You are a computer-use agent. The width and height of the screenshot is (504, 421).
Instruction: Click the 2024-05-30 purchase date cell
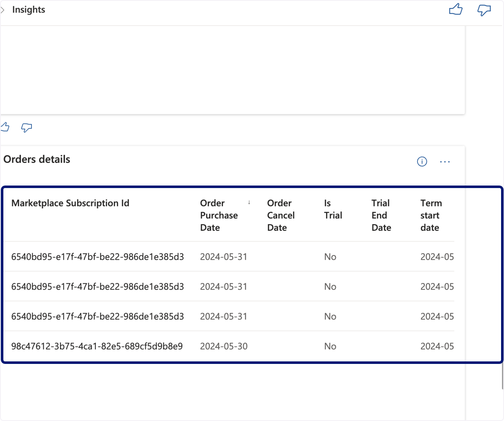[x=224, y=346]
